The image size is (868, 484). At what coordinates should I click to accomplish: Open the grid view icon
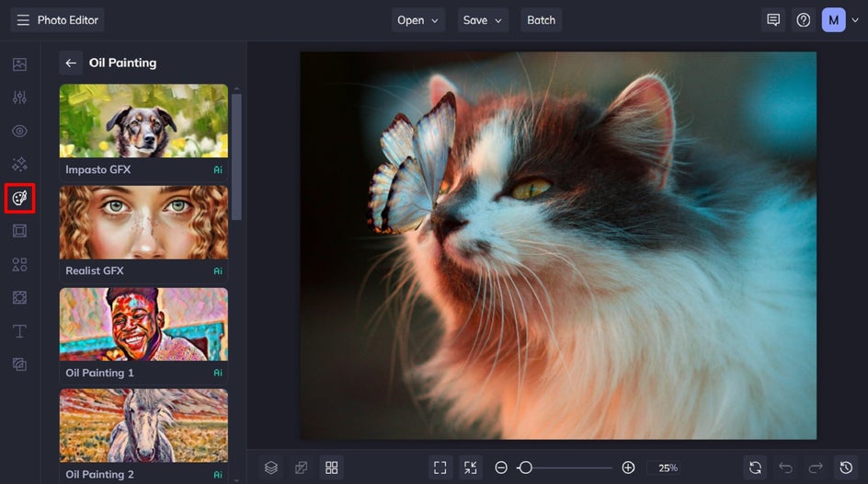tap(332, 468)
